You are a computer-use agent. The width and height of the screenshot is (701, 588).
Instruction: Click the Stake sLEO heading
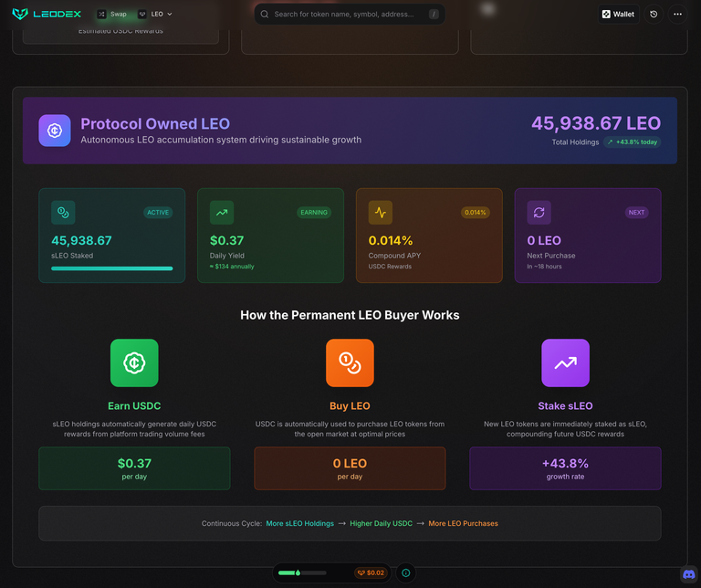pyautogui.click(x=565, y=406)
